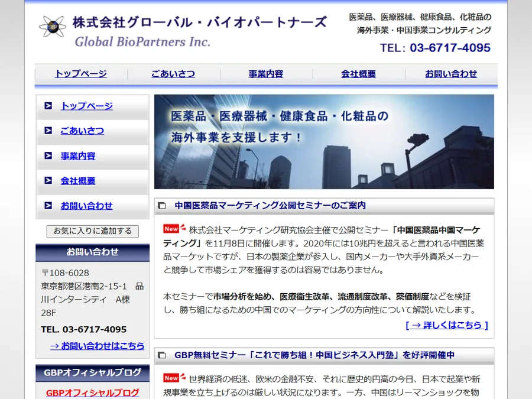Go to トップページ via sidebar link

point(87,106)
